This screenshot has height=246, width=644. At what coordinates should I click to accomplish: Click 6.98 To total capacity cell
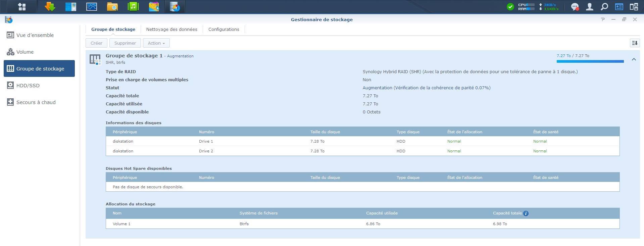500,224
